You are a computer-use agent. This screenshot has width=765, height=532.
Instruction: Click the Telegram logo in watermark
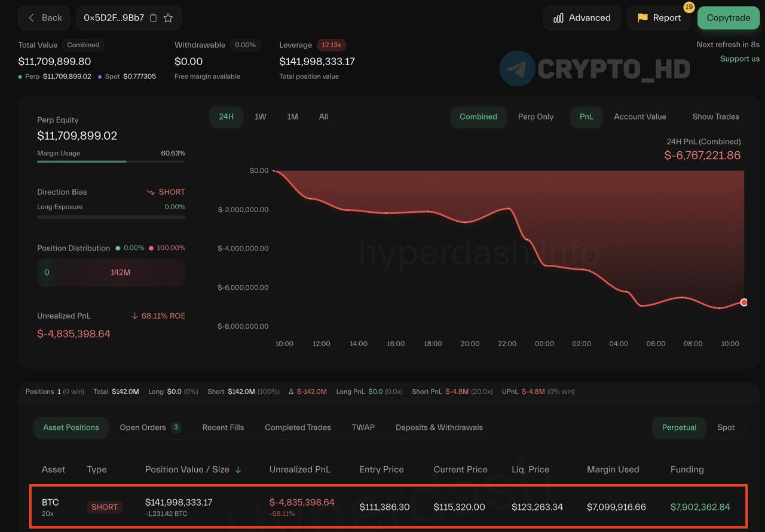517,69
